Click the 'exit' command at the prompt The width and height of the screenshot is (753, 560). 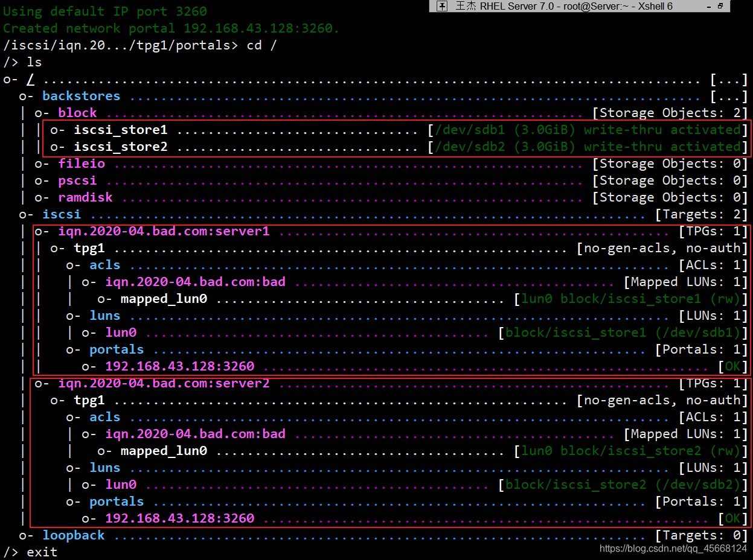click(x=42, y=552)
